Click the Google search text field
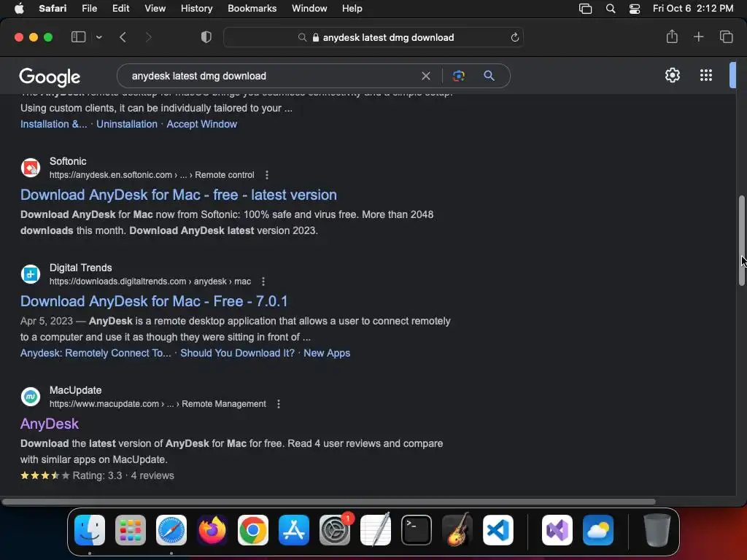This screenshot has height=560, width=747. [271, 76]
